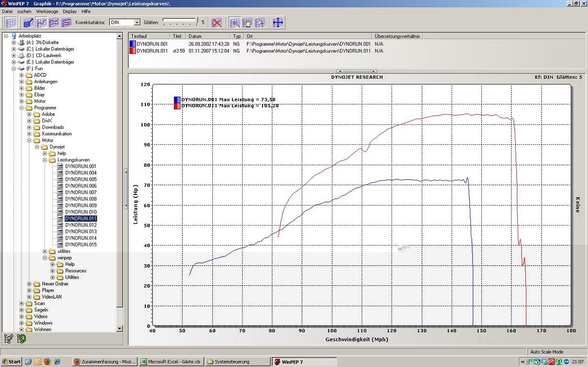
Task: Open the Werkzeuge menu
Action: tap(47, 11)
